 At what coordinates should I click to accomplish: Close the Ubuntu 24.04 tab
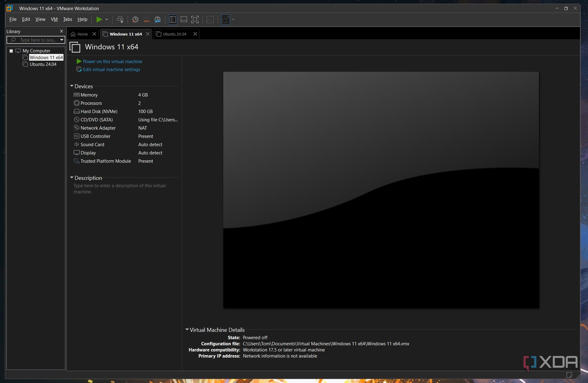195,34
